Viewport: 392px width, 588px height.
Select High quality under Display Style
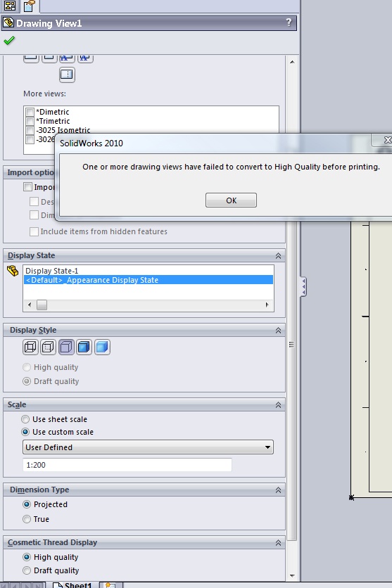[x=27, y=367]
